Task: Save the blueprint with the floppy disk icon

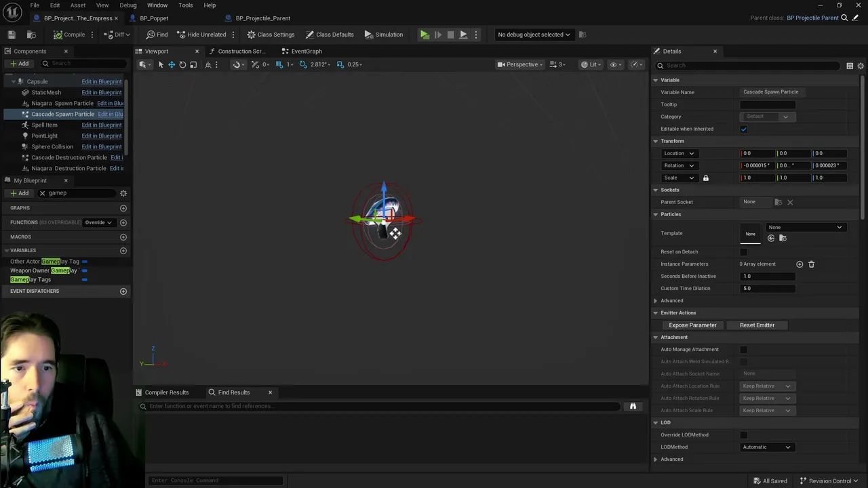Action: [x=12, y=35]
